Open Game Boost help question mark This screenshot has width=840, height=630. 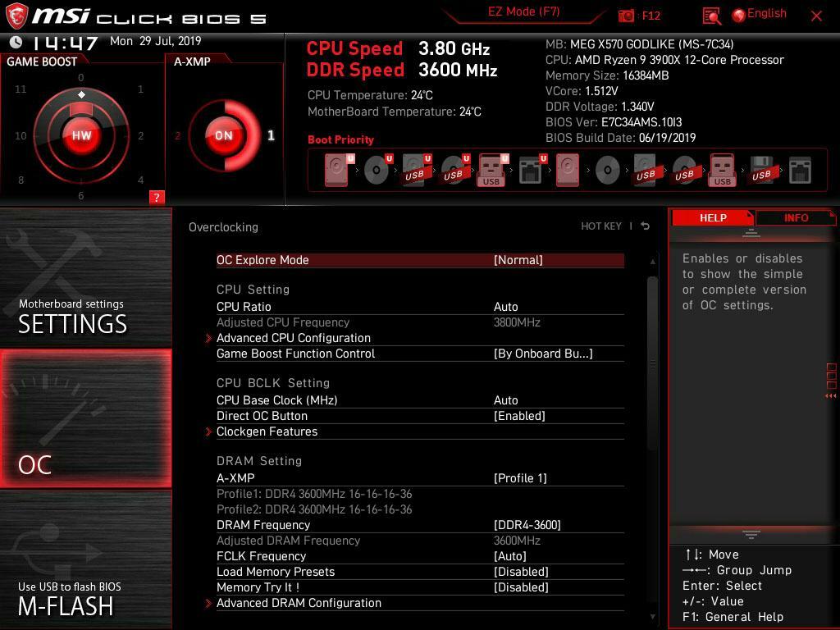157,197
